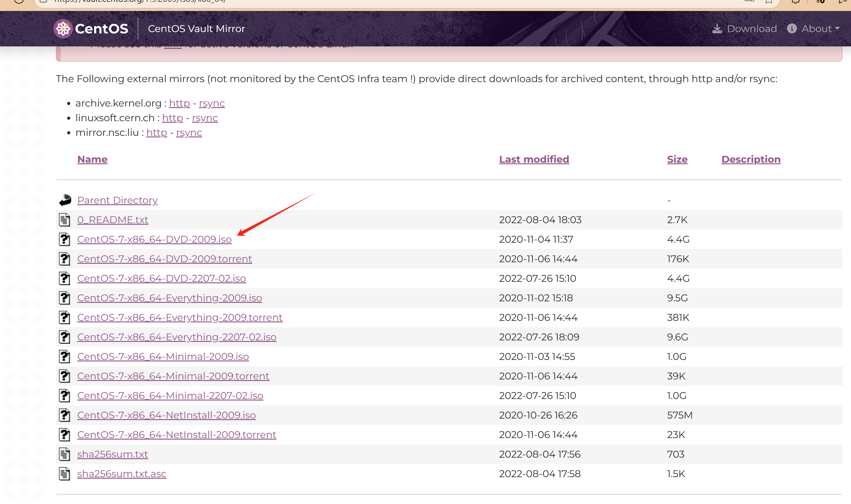Click the Parent Directory back-arrow icon
Viewport: 851px width, 504px height.
pos(65,200)
